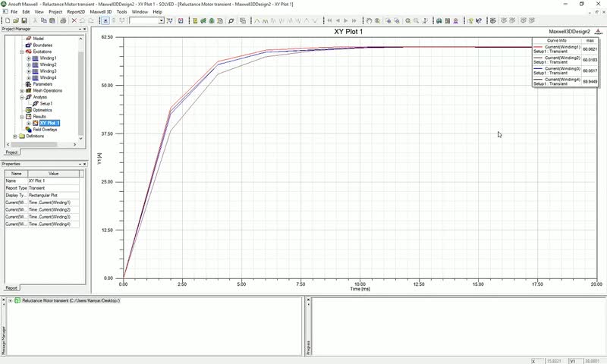Open the Edit menu
The height and width of the screenshot is (364, 607).
(26, 12)
